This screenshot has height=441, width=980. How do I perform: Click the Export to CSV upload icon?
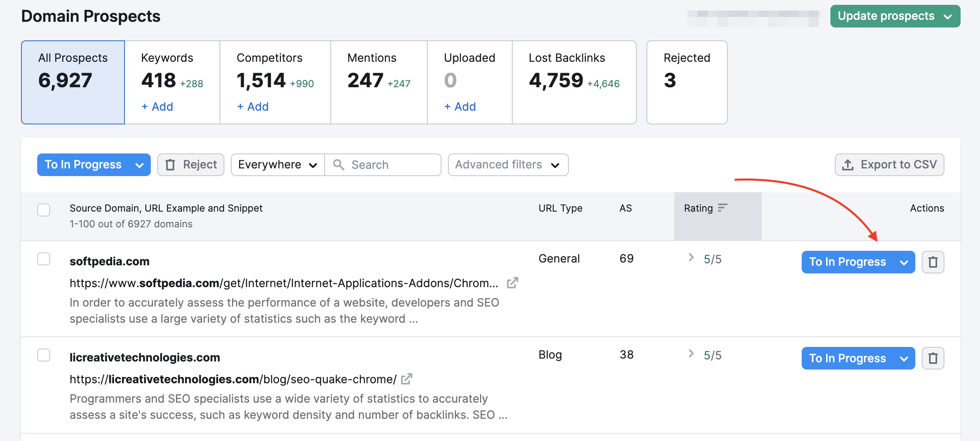847,164
